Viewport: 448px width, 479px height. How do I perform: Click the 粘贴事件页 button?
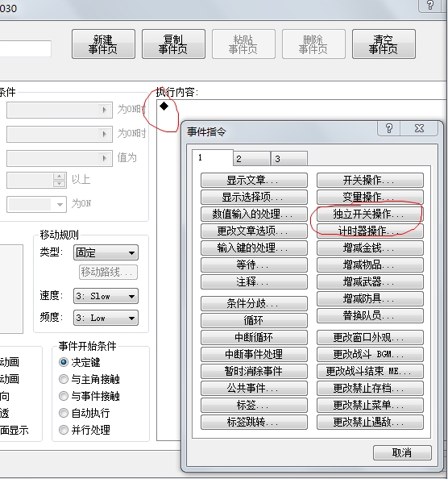[x=243, y=44]
